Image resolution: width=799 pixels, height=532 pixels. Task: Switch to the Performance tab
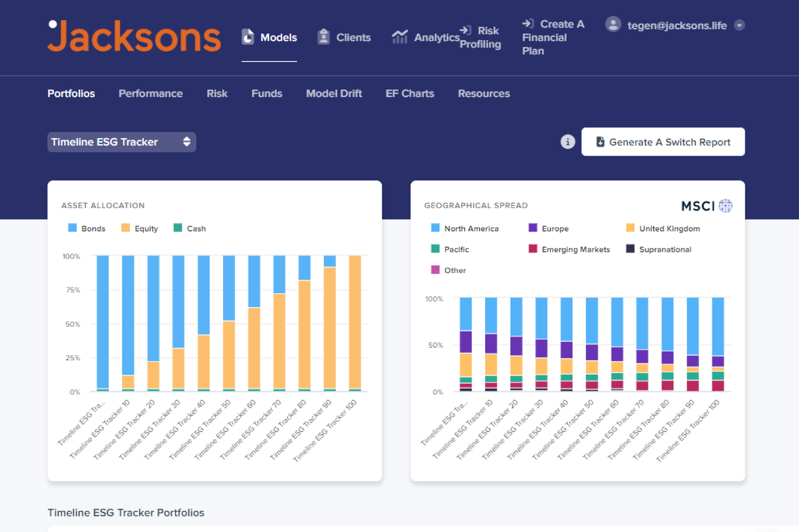pos(151,94)
